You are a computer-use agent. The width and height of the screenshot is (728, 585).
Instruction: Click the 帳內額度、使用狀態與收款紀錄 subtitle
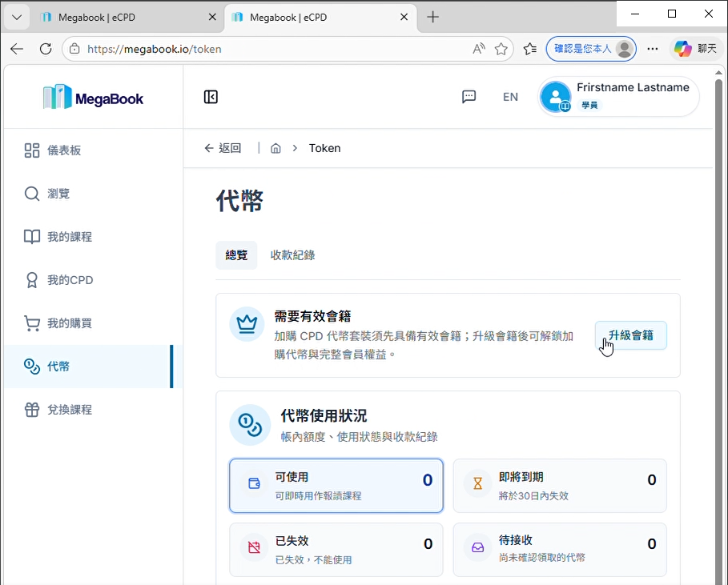point(359,436)
